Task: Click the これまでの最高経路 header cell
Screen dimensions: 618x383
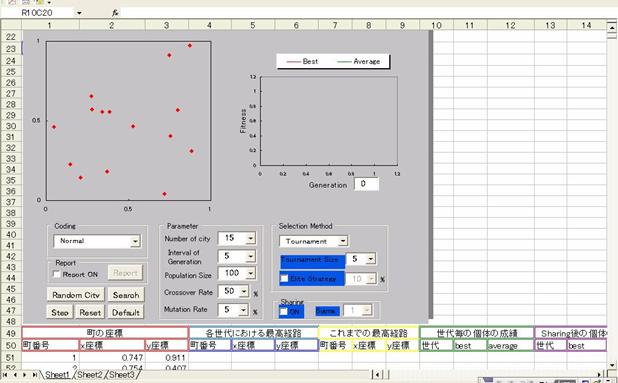Action: coord(369,333)
